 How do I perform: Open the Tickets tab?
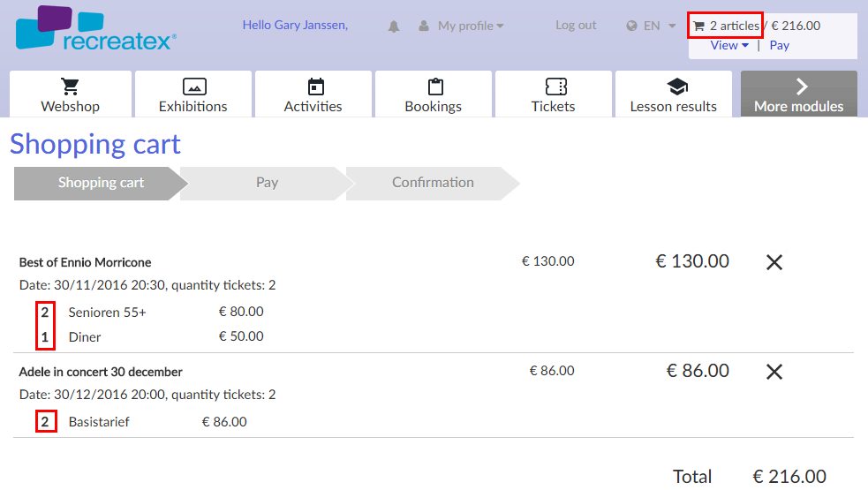click(554, 95)
